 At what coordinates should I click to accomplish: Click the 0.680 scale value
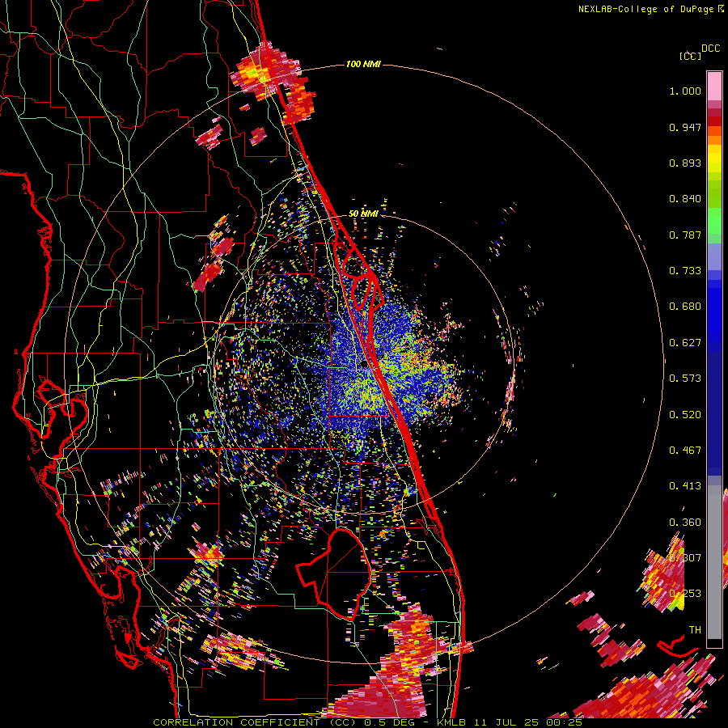pyautogui.click(x=685, y=307)
